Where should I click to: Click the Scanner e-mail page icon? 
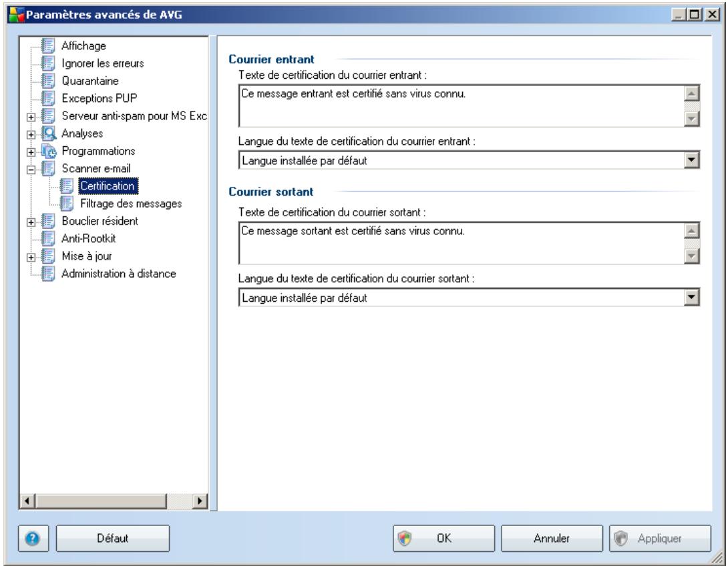point(48,168)
